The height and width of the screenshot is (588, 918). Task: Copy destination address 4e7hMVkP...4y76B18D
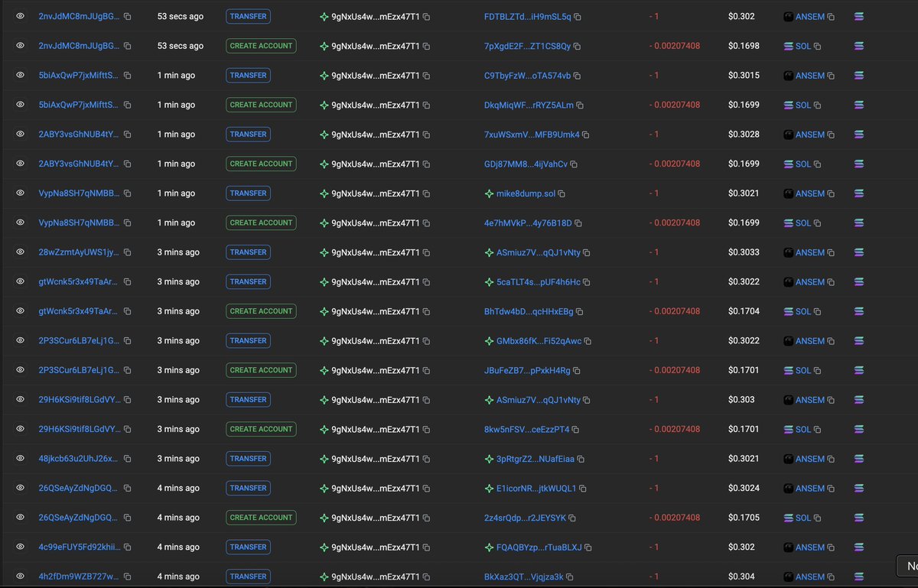(578, 224)
